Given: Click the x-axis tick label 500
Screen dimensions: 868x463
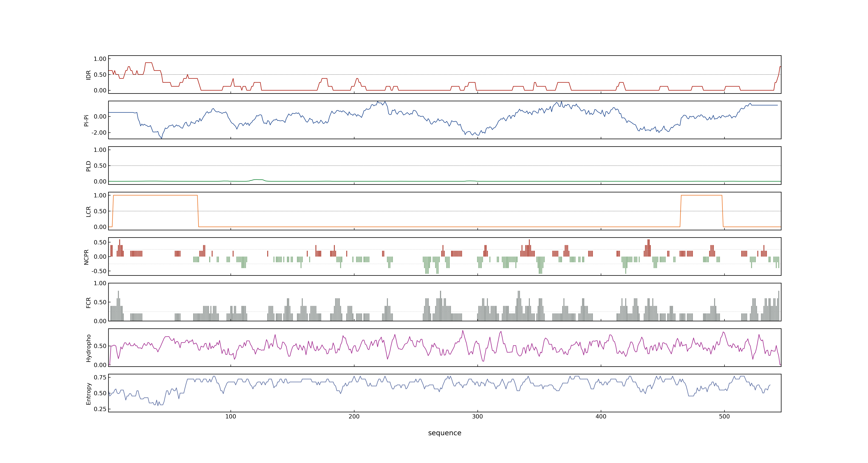Looking at the screenshot, I should 724,416.
